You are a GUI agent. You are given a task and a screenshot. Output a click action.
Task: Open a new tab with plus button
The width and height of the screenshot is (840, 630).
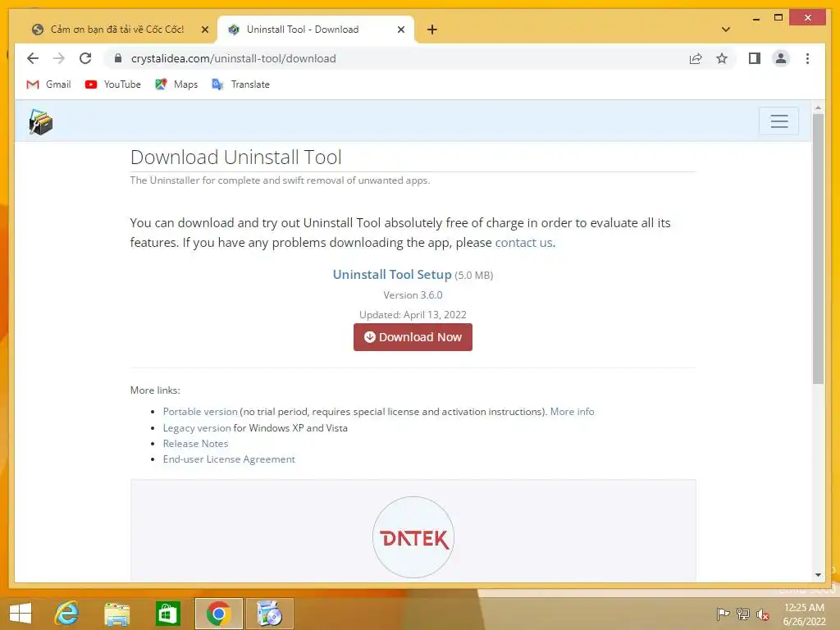[x=432, y=30]
